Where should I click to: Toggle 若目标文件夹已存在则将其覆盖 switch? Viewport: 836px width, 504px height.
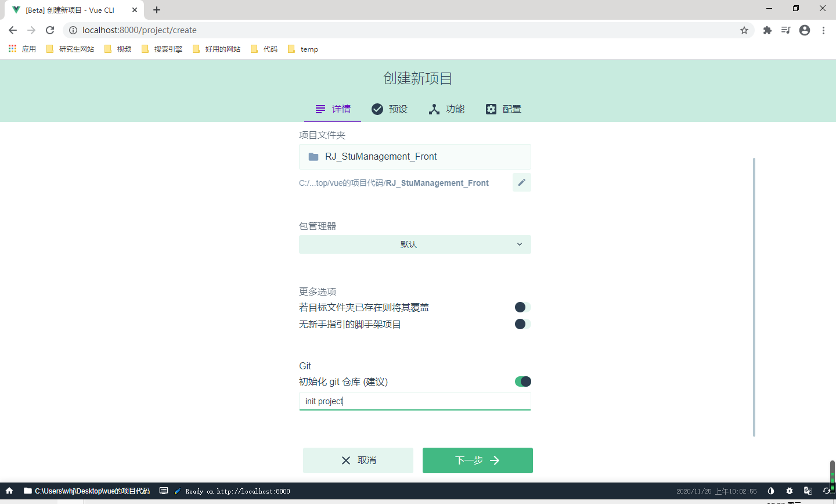coord(522,307)
